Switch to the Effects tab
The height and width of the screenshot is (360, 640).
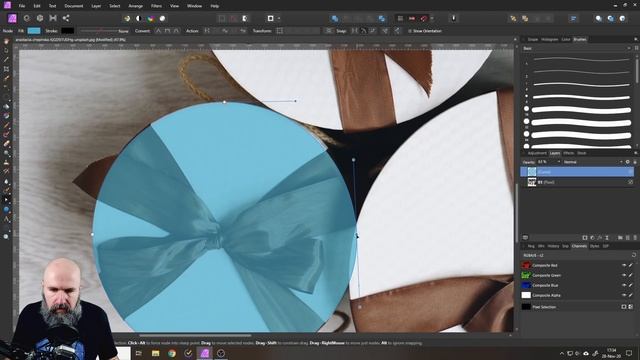(569, 153)
